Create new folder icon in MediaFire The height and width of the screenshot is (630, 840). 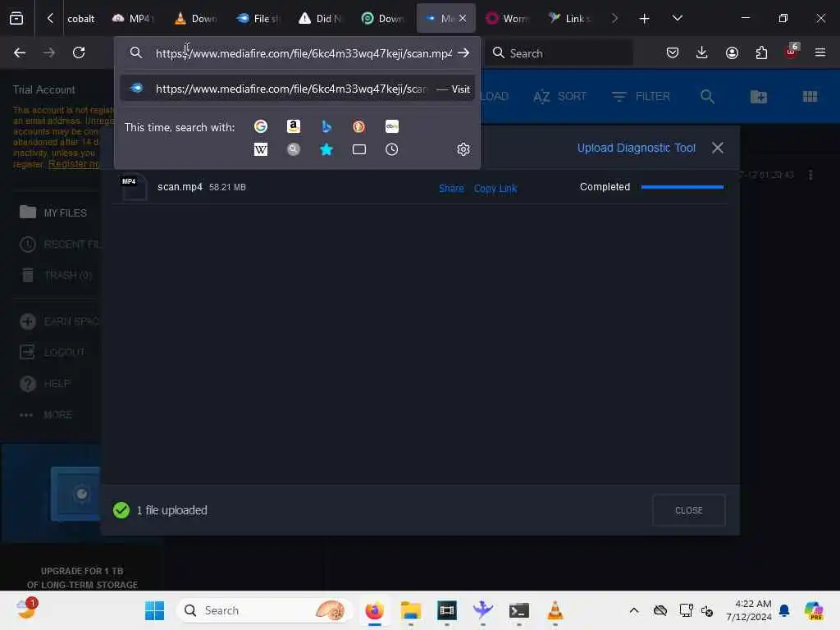759,97
